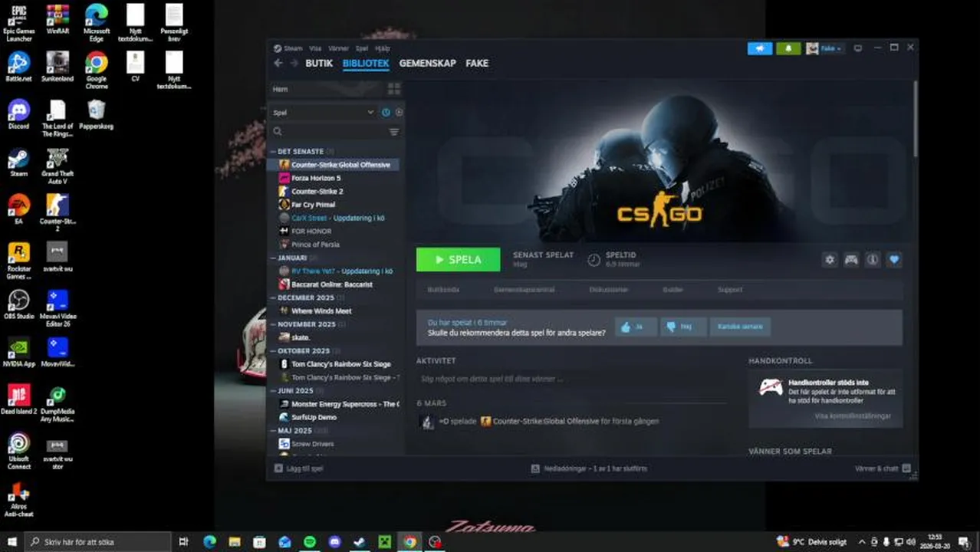Click Lägg till spel button

299,468
